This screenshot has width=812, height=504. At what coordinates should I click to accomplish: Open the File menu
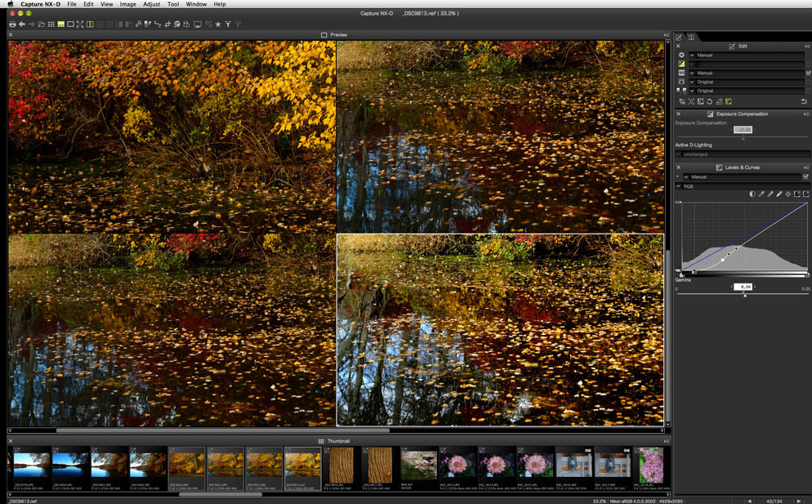coord(71,4)
